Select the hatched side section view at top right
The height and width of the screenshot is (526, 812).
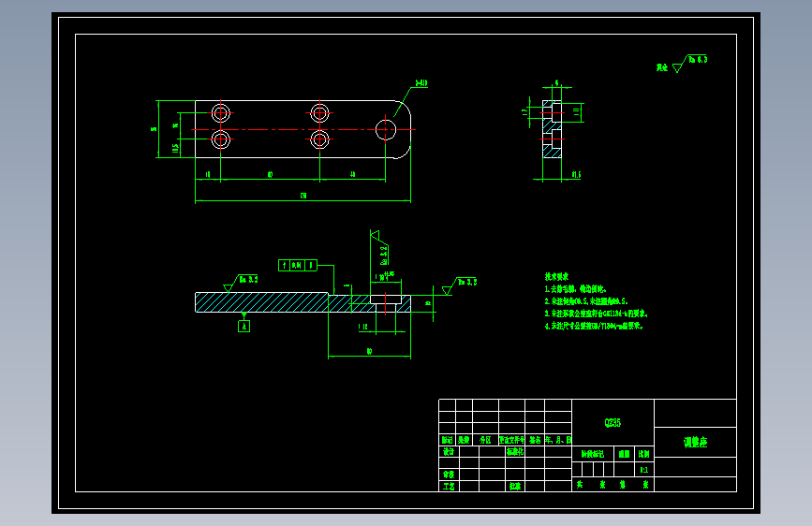pos(552,129)
